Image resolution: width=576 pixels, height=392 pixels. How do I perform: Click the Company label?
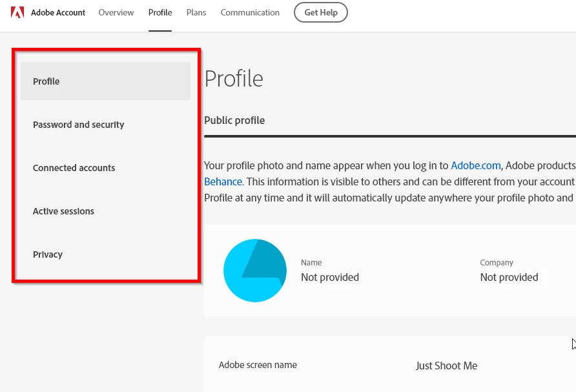click(497, 263)
